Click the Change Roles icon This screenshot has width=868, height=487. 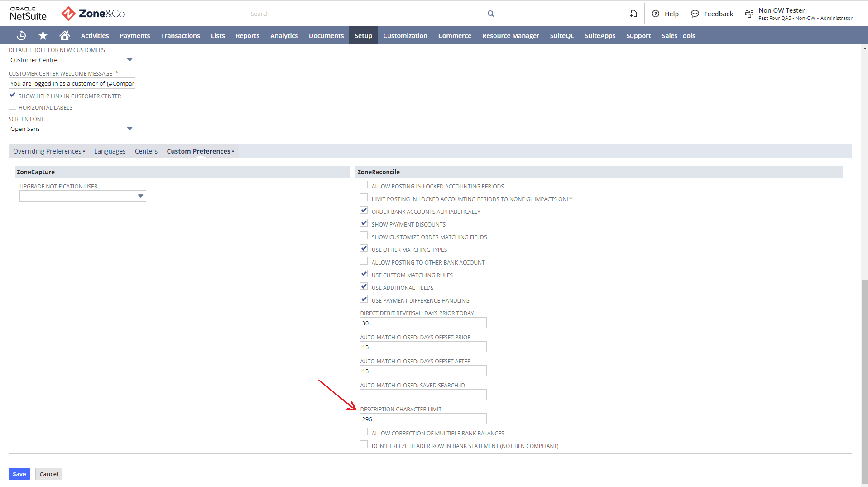pyautogui.click(x=749, y=14)
